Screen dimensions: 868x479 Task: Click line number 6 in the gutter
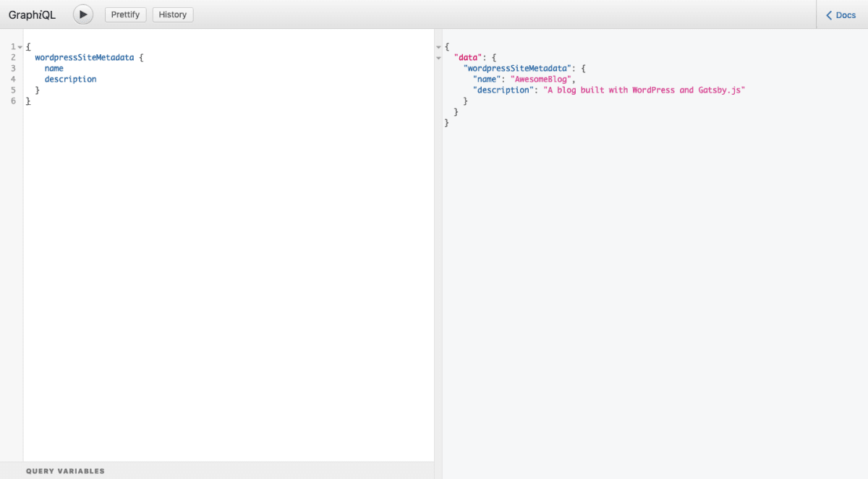pos(13,101)
